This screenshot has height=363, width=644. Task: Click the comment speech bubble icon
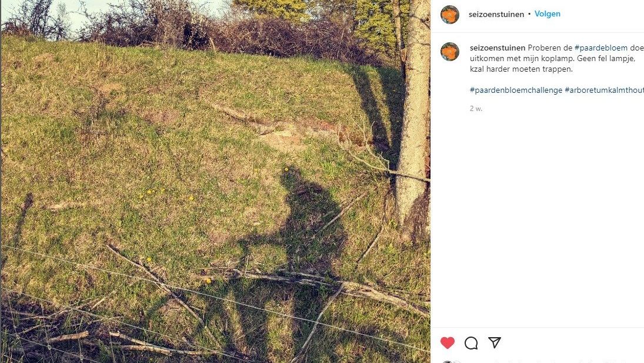[471, 343]
